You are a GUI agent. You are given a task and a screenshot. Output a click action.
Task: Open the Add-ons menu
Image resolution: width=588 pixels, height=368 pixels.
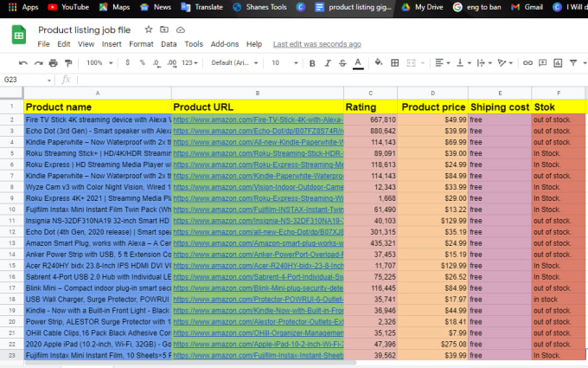tap(225, 44)
